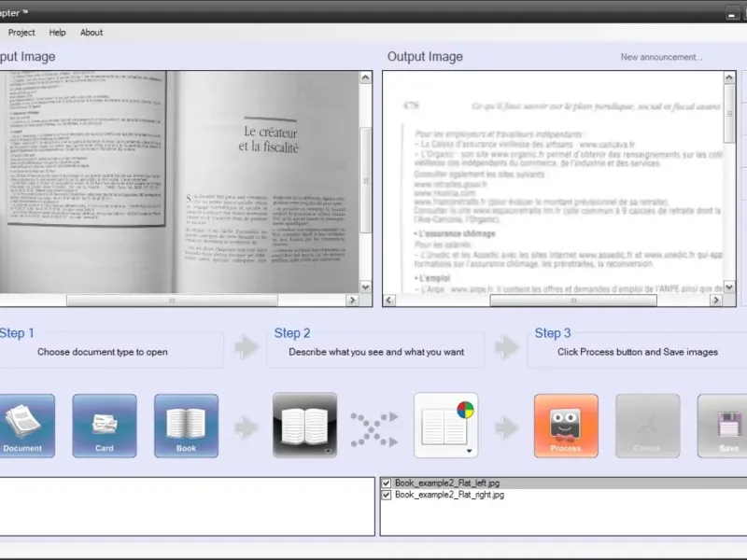Choose the Book document type
The width and height of the screenshot is (747, 560).
(x=186, y=426)
